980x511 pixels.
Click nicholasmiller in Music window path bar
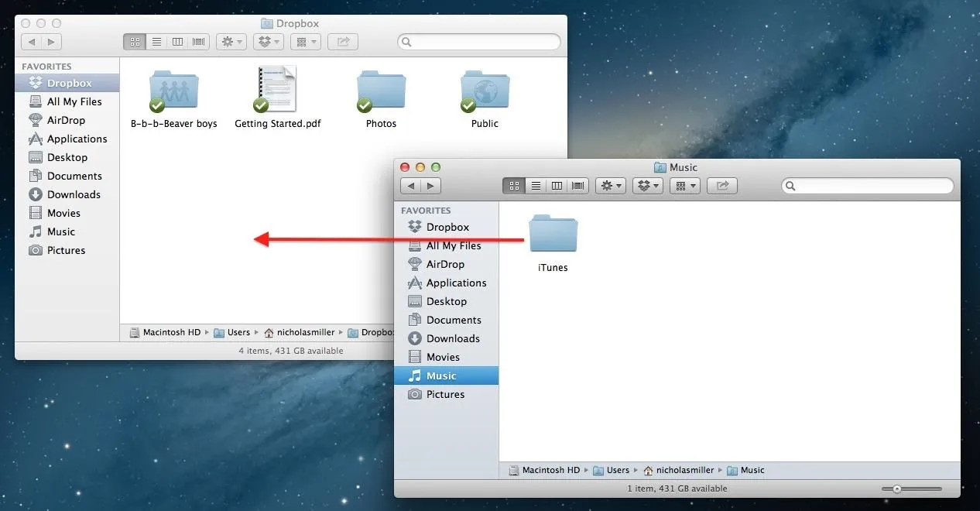679,470
